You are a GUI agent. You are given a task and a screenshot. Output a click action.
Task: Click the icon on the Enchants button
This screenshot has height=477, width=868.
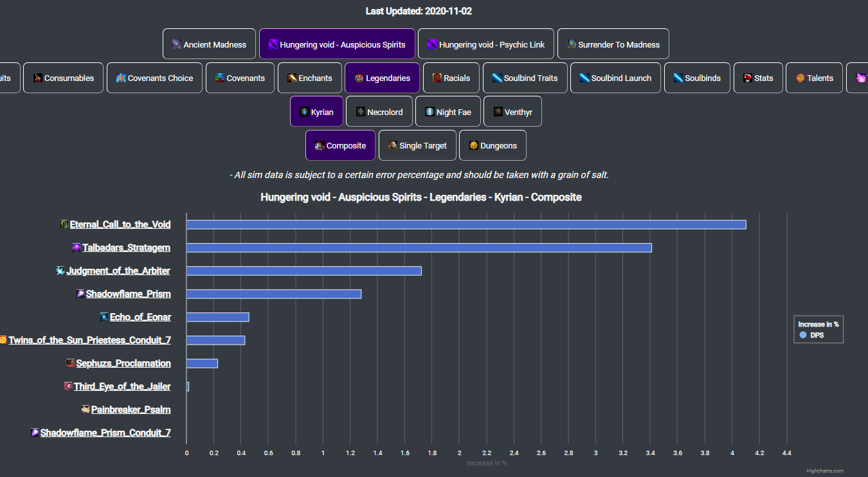point(291,77)
